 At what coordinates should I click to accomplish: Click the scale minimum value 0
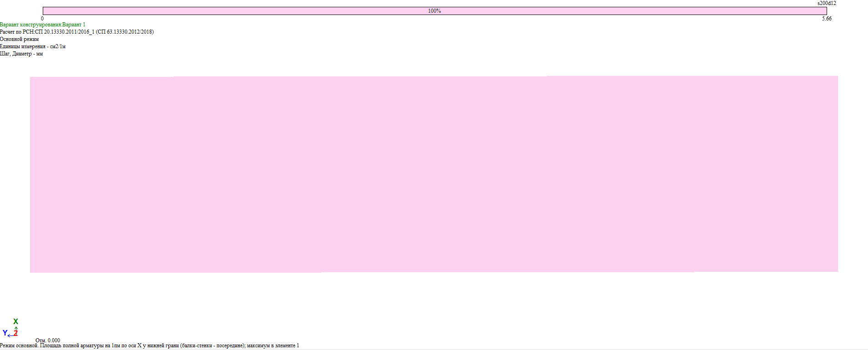(42, 19)
